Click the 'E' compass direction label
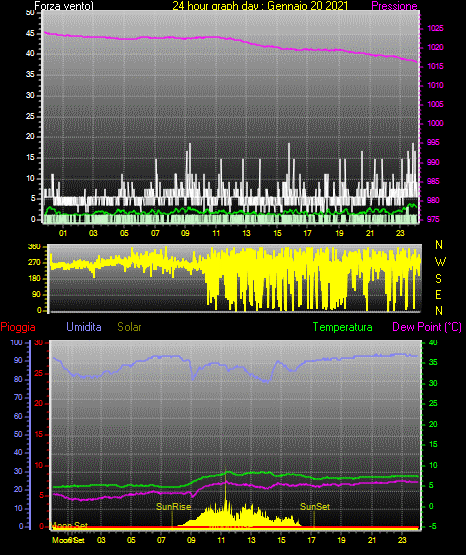 coord(438,294)
